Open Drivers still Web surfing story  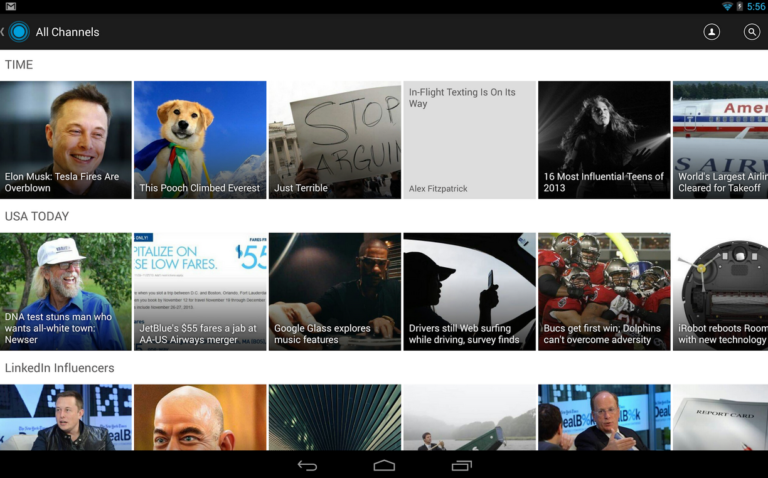coord(469,291)
